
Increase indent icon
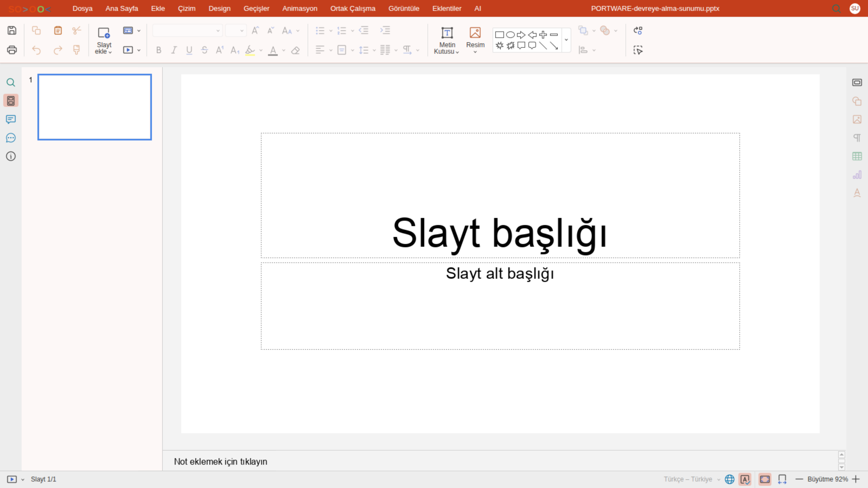pyautogui.click(x=385, y=30)
